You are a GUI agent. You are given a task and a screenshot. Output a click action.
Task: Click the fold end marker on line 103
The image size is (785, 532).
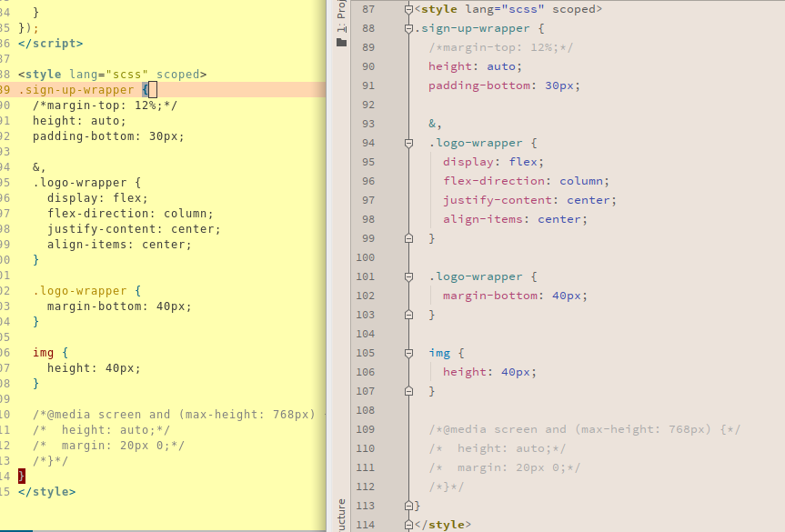pos(408,315)
